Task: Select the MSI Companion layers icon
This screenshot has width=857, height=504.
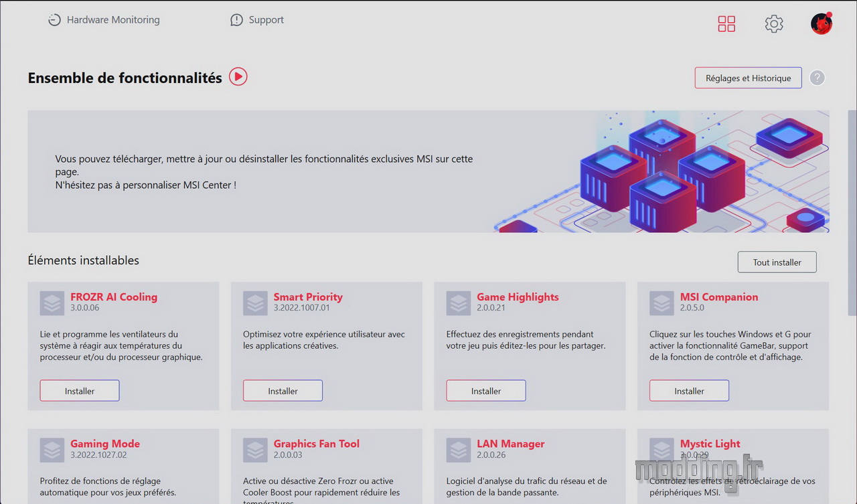Action: point(661,303)
